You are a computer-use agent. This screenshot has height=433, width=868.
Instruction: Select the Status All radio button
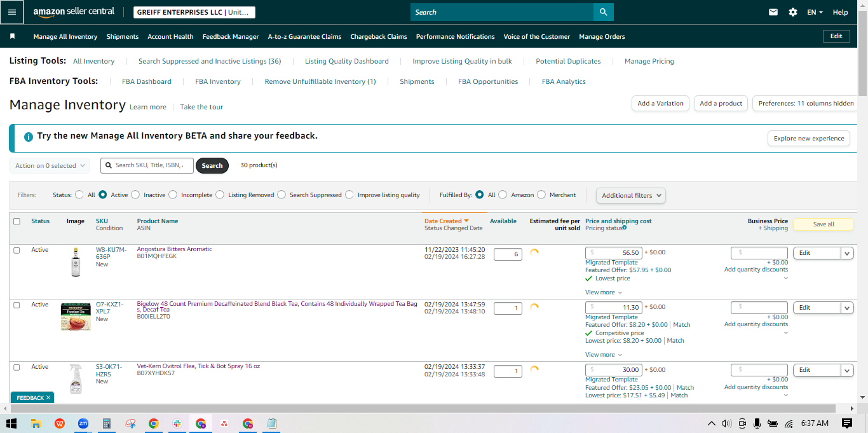[79, 195]
